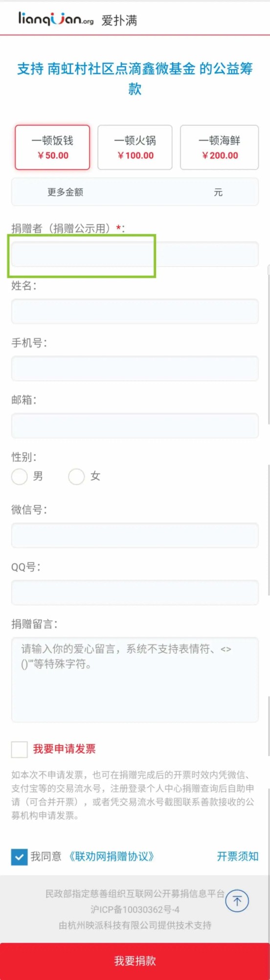270x980 pixels.
Task: Click the 捐赠者 public donor name field
Action: (x=135, y=254)
